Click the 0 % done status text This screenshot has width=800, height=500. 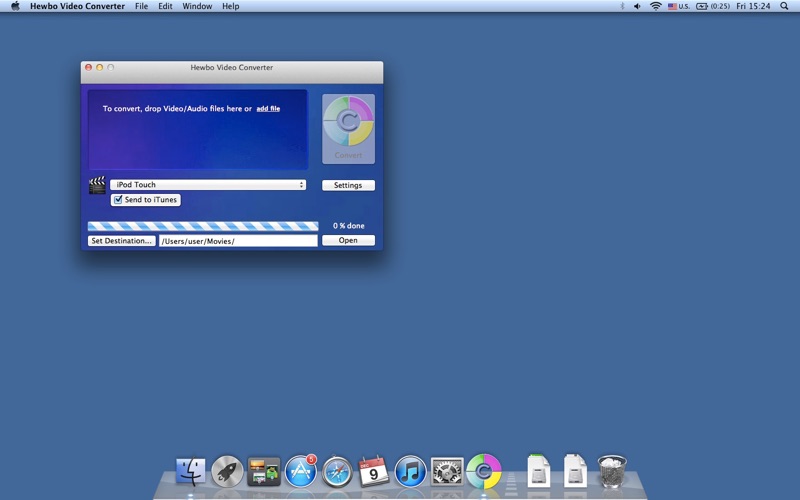click(348, 226)
